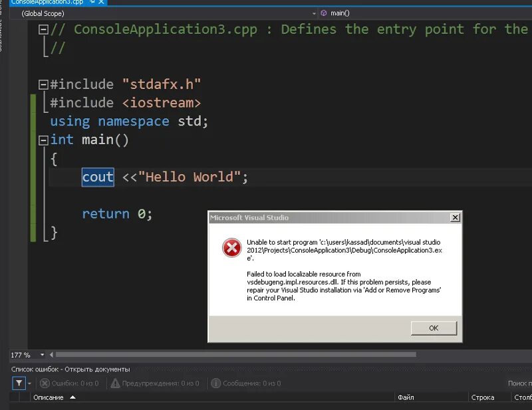Collapse the #include directives outline
The image size is (532, 410).
pos(43,84)
